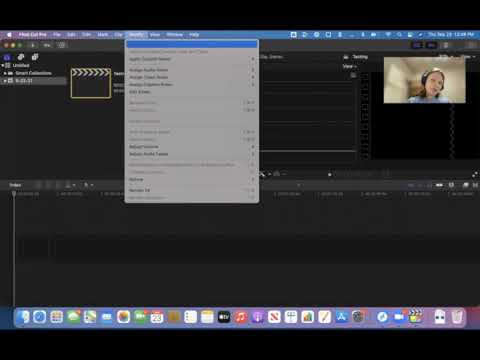Click the Import Media toolbar icon
Screen dimensions: 480x360
click(33, 45)
